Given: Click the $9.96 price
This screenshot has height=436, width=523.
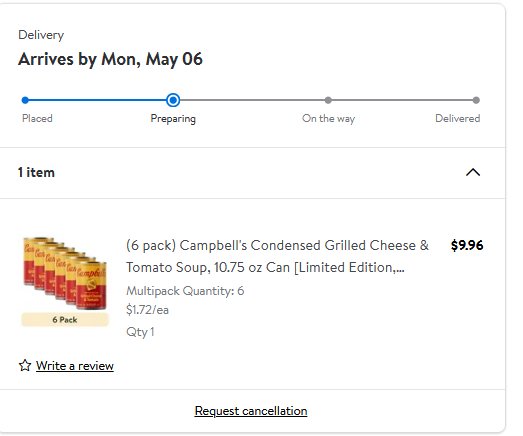Looking at the screenshot, I should point(467,245).
